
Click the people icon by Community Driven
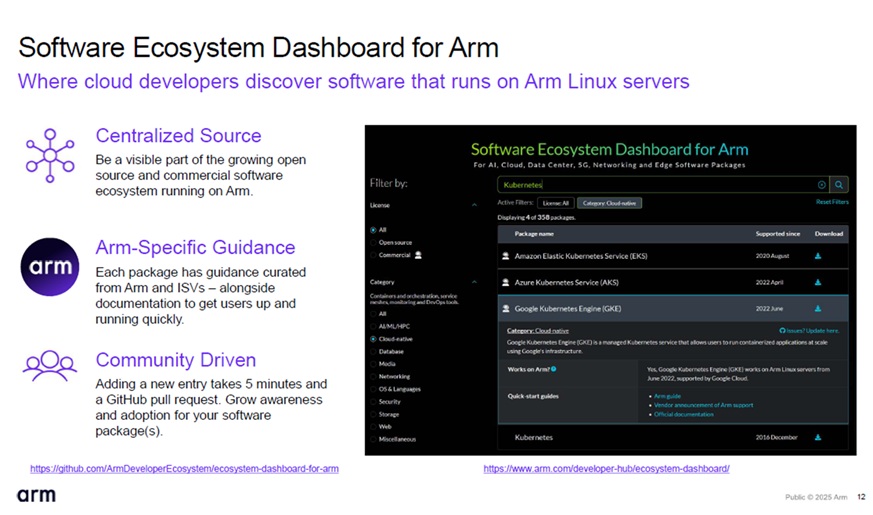(50, 366)
